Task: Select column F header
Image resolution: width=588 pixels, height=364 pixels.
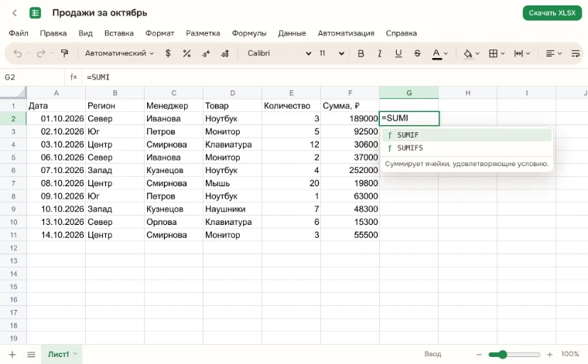Action: (350, 93)
